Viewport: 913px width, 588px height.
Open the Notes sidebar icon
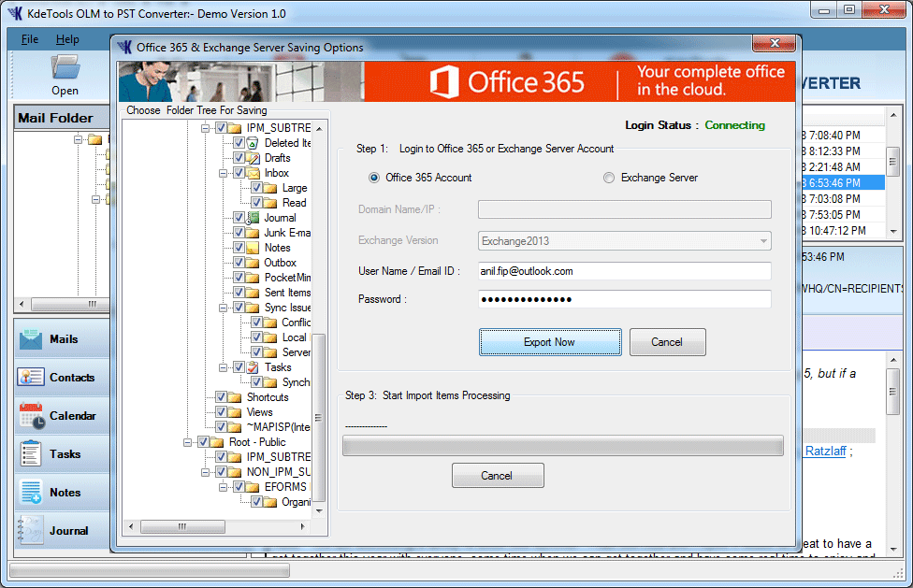tap(30, 492)
